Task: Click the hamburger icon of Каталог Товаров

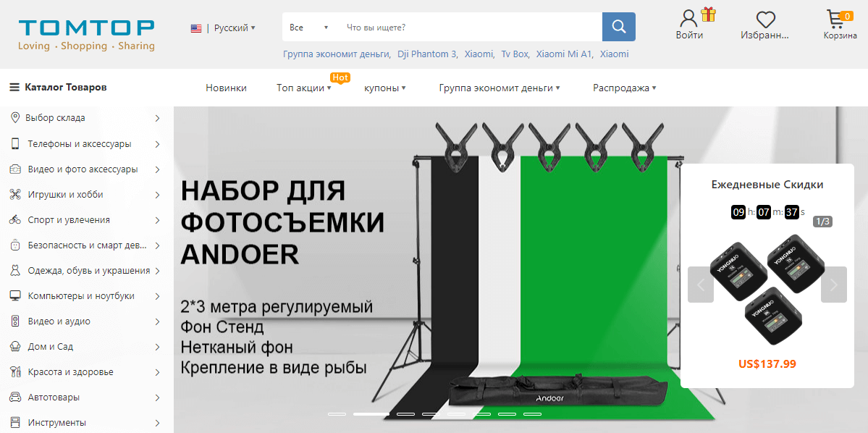Action: point(14,88)
